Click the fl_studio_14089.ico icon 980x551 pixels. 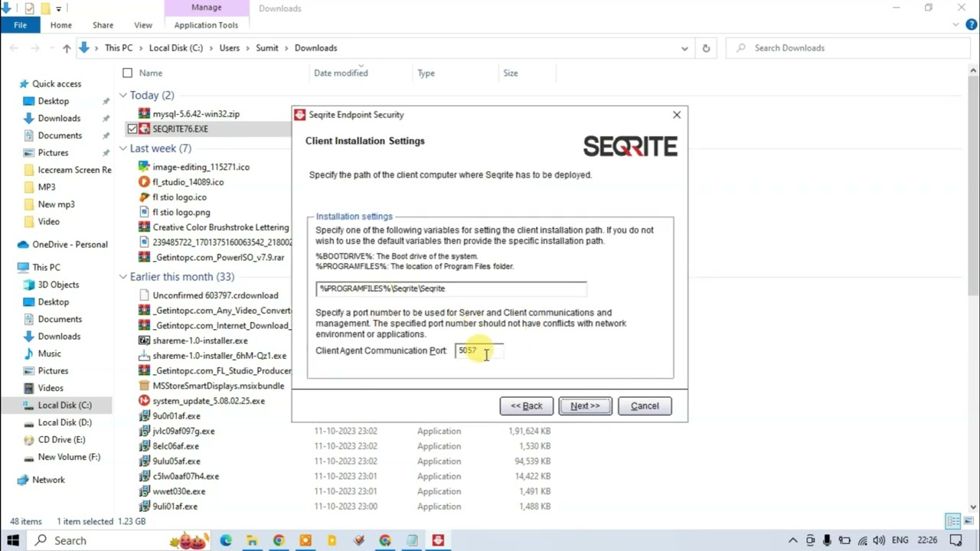point(144,182)
